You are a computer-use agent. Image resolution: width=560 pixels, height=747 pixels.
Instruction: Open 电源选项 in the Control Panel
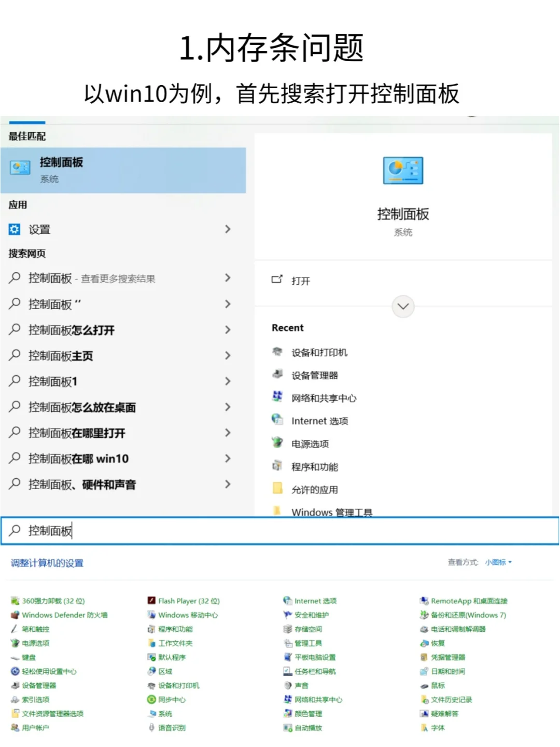coord(35,643)
